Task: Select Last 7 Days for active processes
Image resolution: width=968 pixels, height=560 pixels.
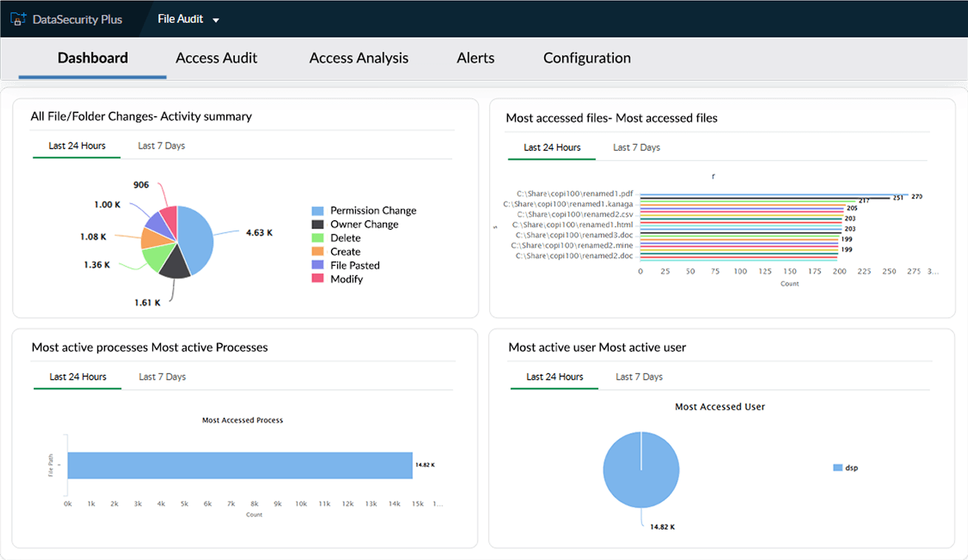Action: (161, 376)
